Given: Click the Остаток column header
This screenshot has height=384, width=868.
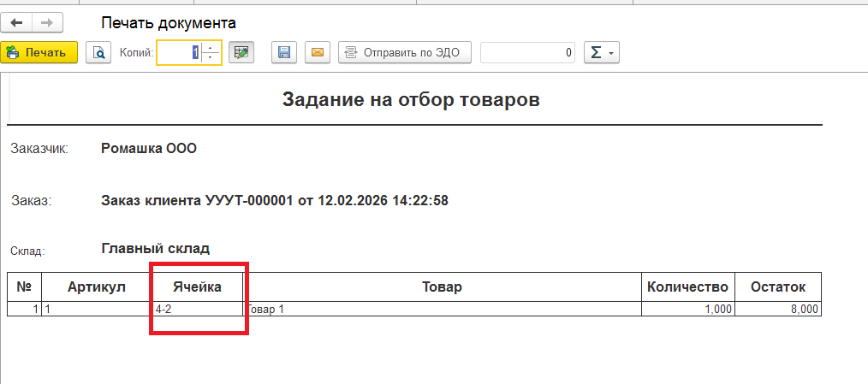Looking at the screenshot, I should 778,287.
